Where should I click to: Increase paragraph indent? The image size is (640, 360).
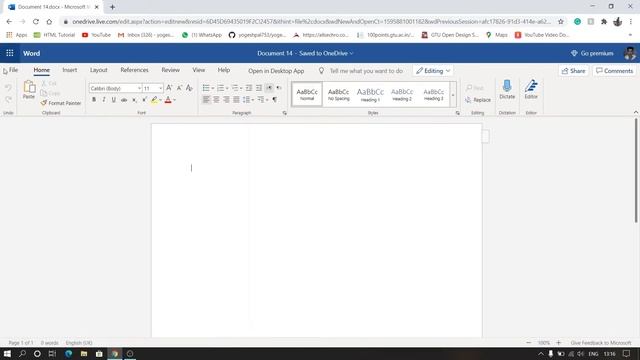259,88
